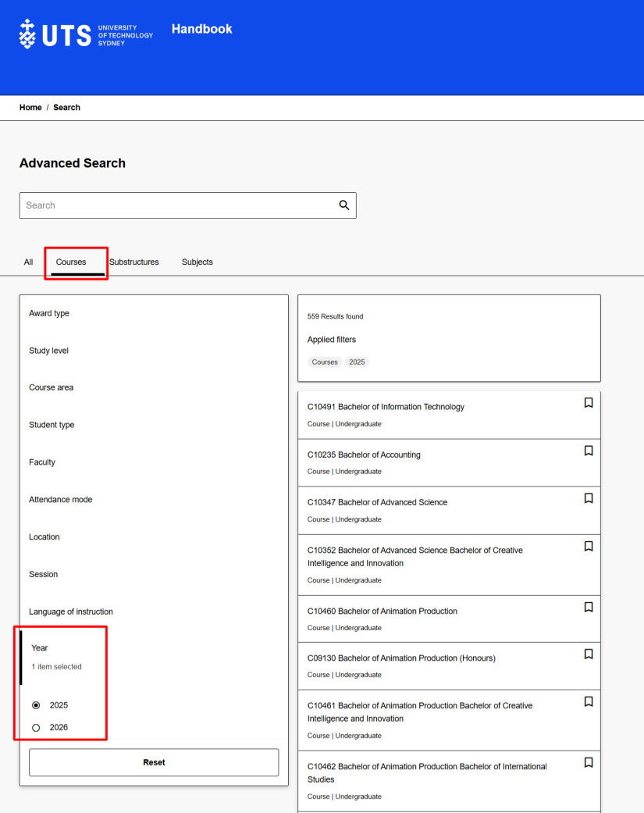Expand the Attendance mode filter
The height and width of the screenshot is (813, 644).
tap(60, 499)
